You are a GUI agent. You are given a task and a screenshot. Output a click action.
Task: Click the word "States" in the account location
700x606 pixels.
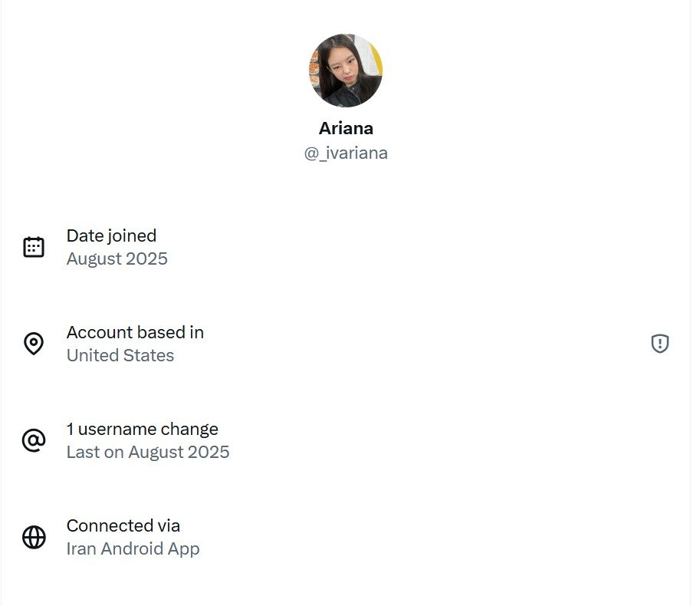coord(150,356)
